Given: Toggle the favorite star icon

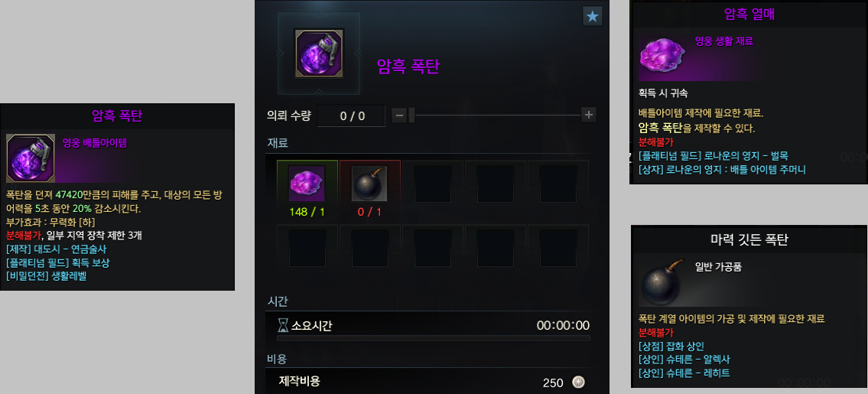Looking at the screenshot, I should click(593, 17).
